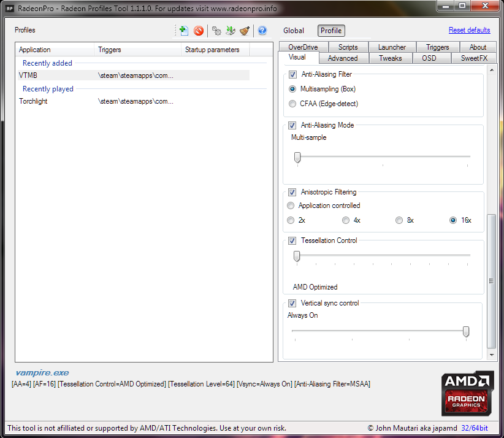Click the broom cleanup icon
The height and width of the screenshot is (438, 504).
tap(245, 31)
